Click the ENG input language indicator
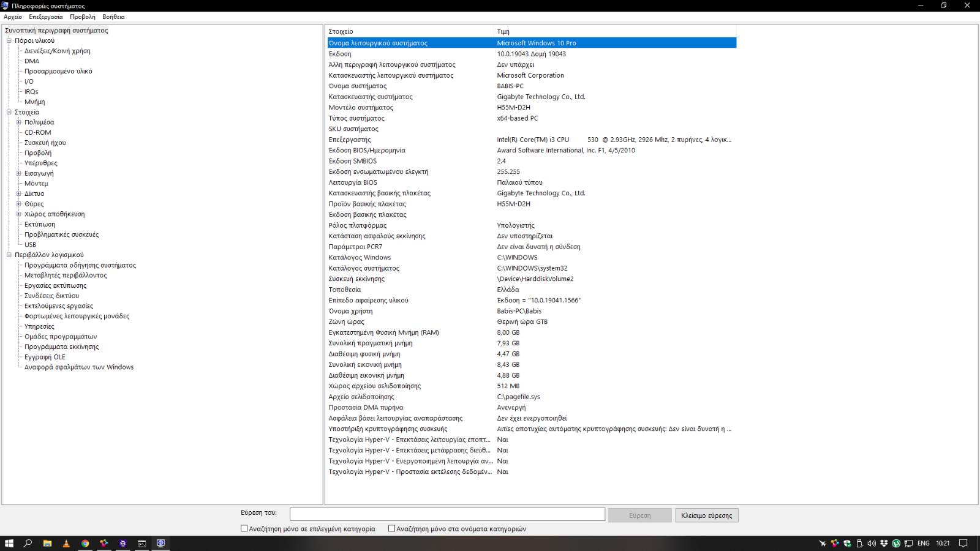The height and width of the screenshot is (551, 980). pyautogui.click(x=924, y=543)
